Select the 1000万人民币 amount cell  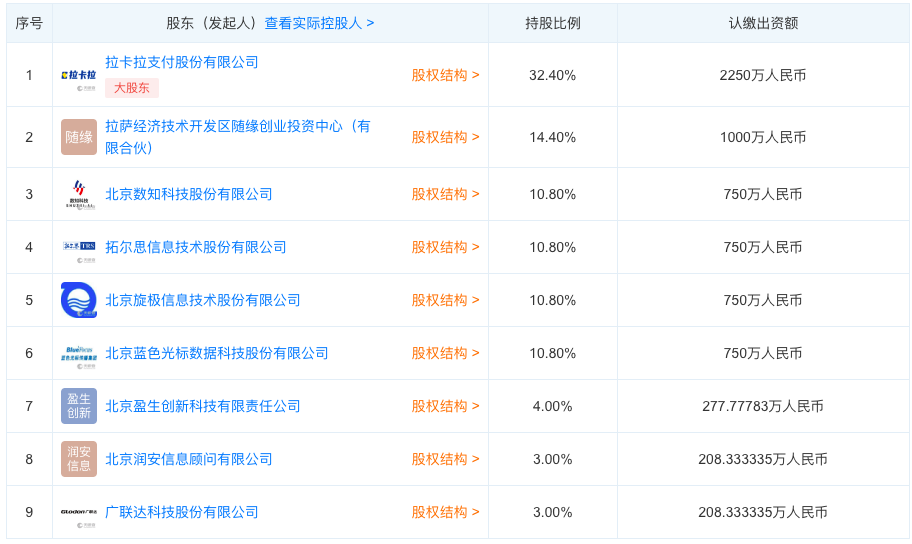pyautogui.click(x=763, y=137)
